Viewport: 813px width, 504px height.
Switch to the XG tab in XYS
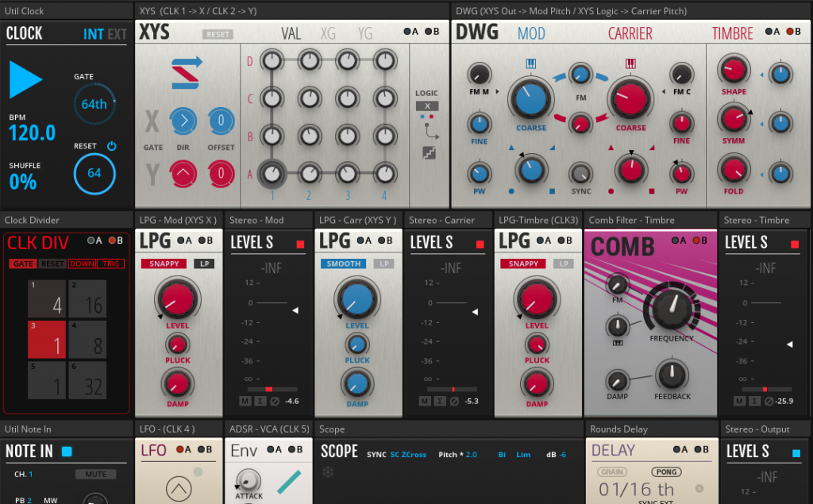pos(328,33)
